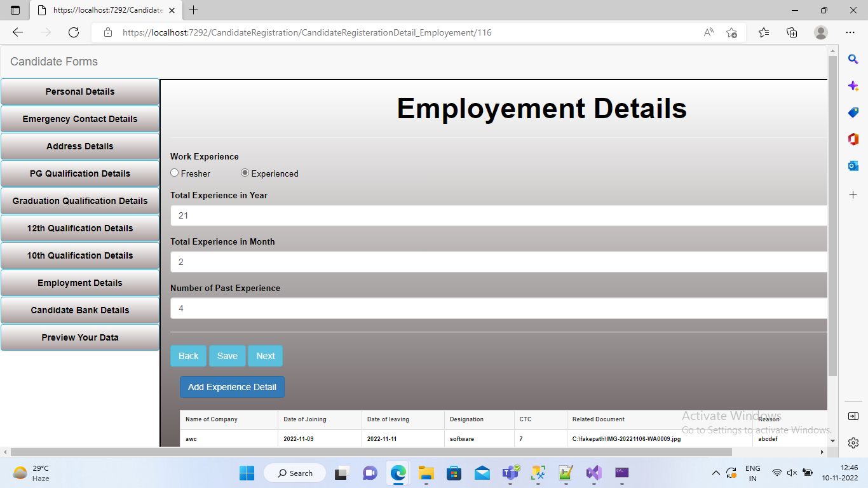Add a sidebar app with plus icon
This screenshot has width=868, height=488.
coord(853,194)
